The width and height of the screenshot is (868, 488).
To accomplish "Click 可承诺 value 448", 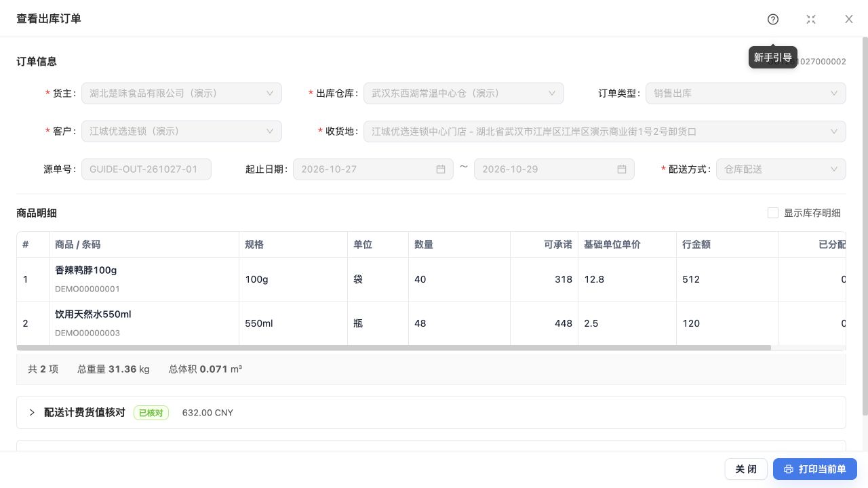I will tap(564, 323).
